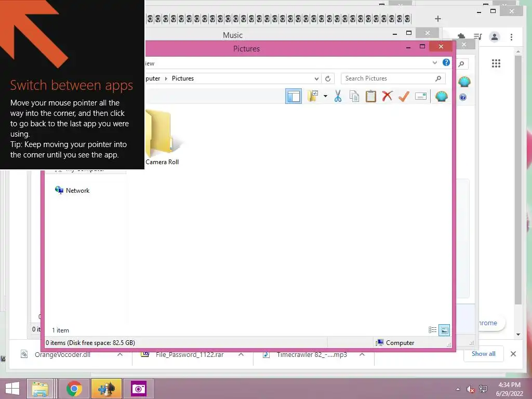
Task: Click the magnifier icon in Search Pictures
Action: click(438, 78)
